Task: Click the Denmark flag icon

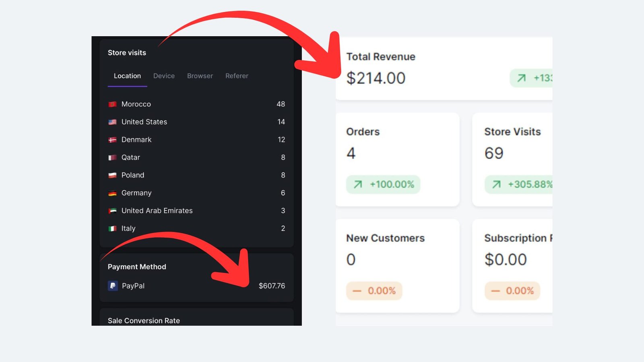Action: tap(112, 140)
